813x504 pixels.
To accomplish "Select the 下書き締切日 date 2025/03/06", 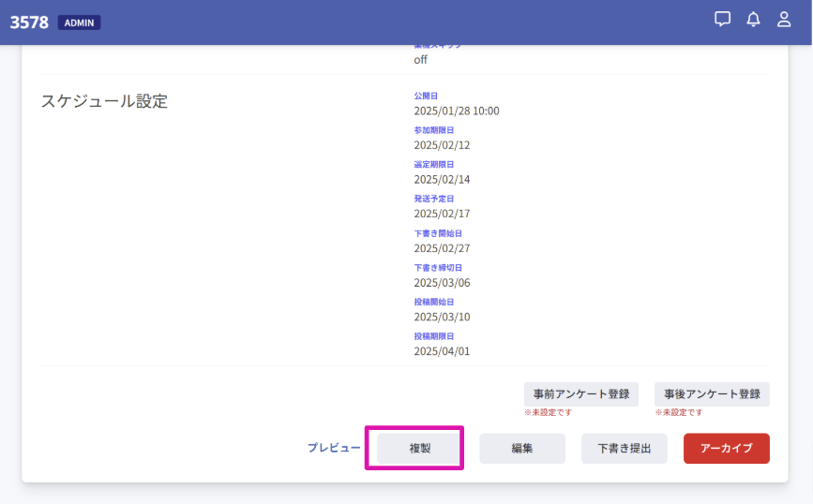I will click(x=442, y=283).
